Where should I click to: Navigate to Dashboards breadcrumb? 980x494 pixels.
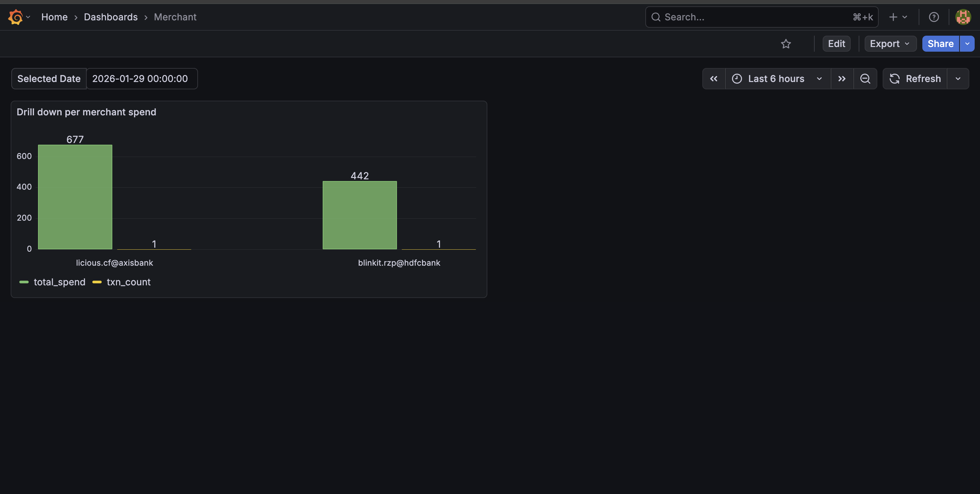point(111,17)
